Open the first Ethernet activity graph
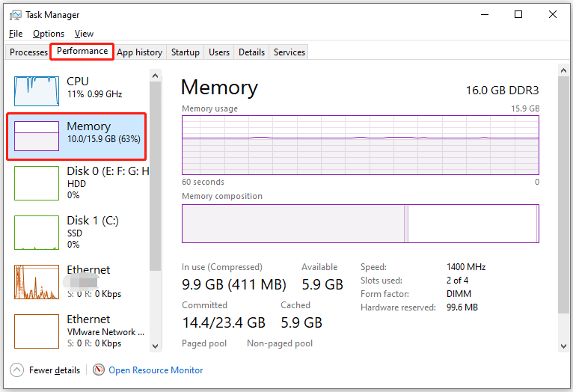Image resolution: width=573 pixels, height=392 pixels. pyautogui.click(x=37, y=282)
